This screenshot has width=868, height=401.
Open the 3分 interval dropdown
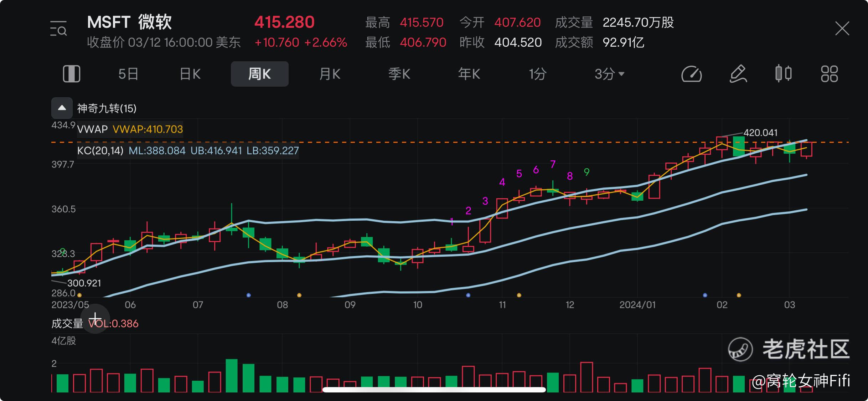coord(609,74)
